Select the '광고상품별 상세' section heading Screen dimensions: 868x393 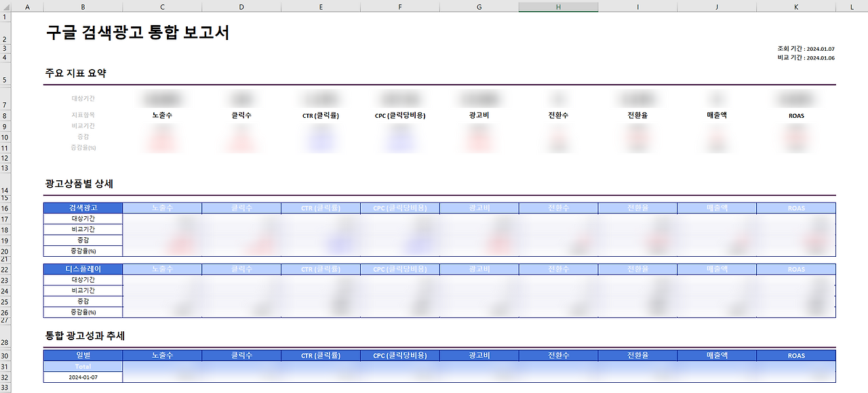[79, 184]
